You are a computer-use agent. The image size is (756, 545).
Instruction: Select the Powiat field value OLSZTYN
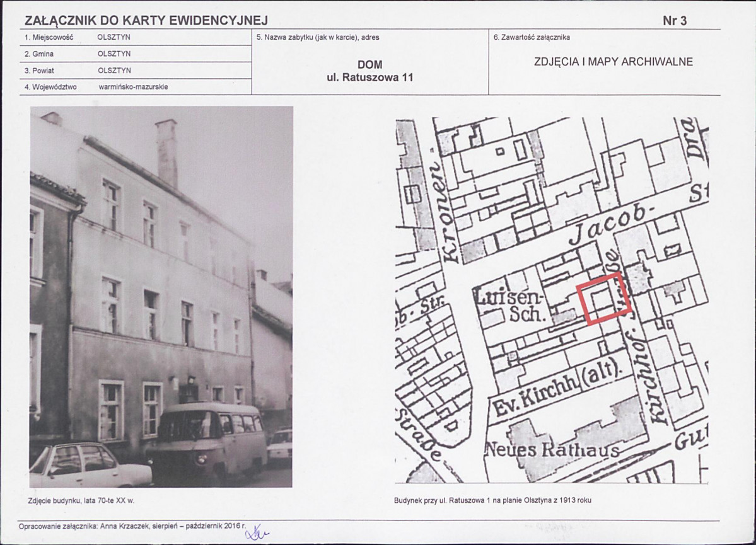[x=114, y=71]
